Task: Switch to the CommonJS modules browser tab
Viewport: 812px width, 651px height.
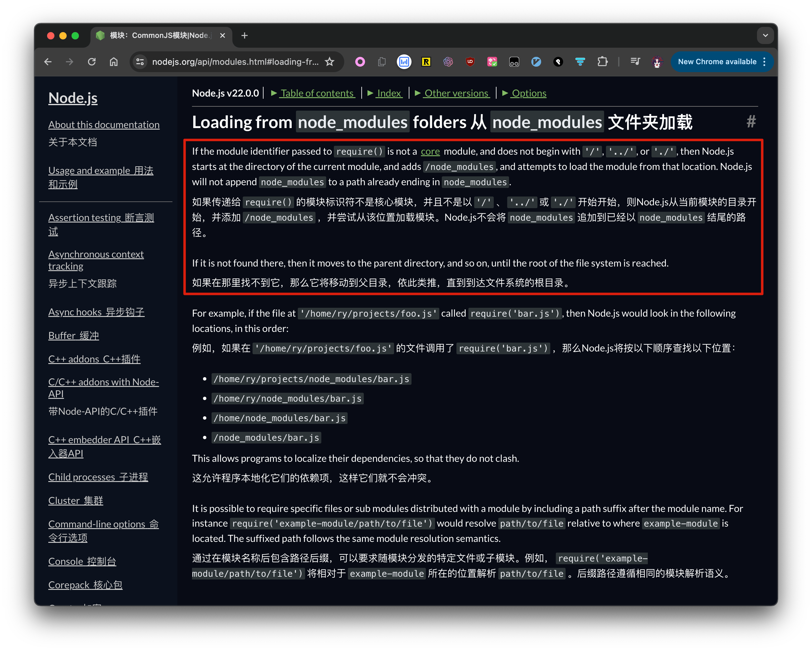Action: (x=158, y=35)
